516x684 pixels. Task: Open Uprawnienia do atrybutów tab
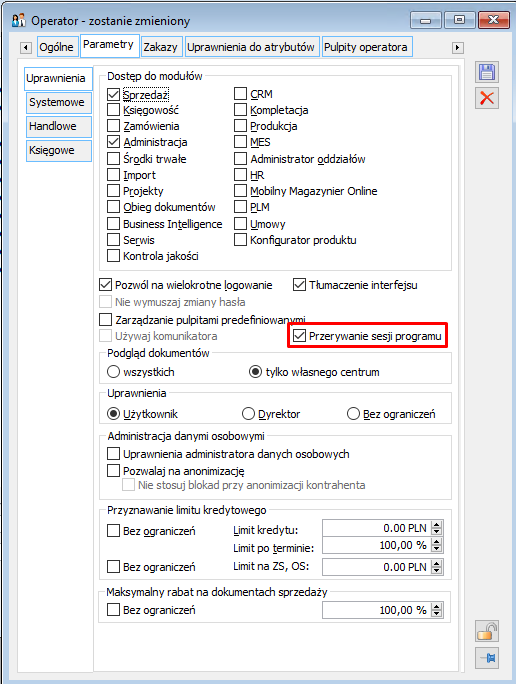coord(251,47)
